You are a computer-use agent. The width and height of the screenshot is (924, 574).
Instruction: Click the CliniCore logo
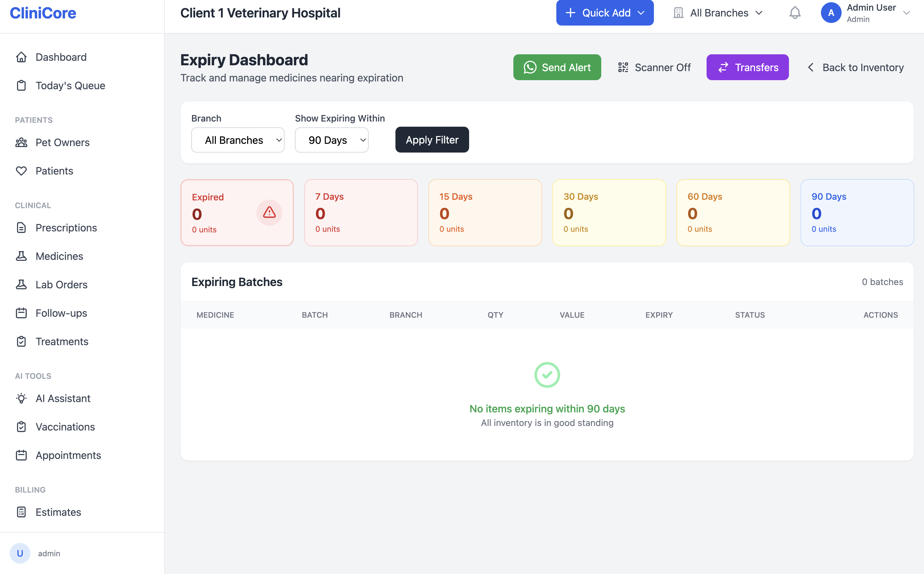click(x=43, y=13)
